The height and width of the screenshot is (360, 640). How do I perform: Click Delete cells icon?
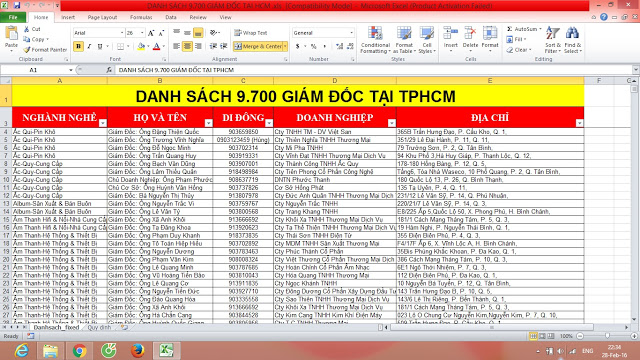(470, 33)
